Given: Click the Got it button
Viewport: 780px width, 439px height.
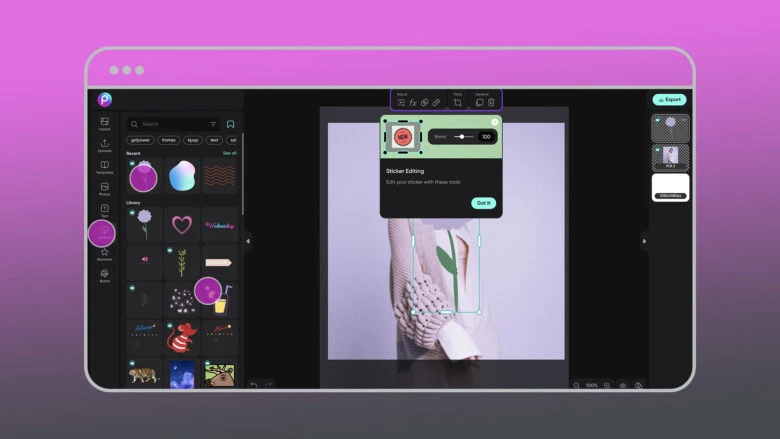Looking at the screenshot, I should 483,203.
